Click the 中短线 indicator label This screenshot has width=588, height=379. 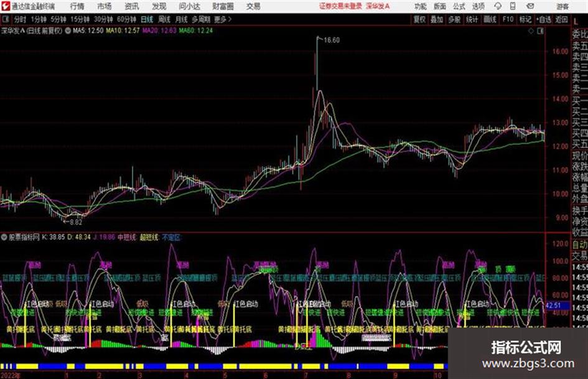[x=127, y=237]
